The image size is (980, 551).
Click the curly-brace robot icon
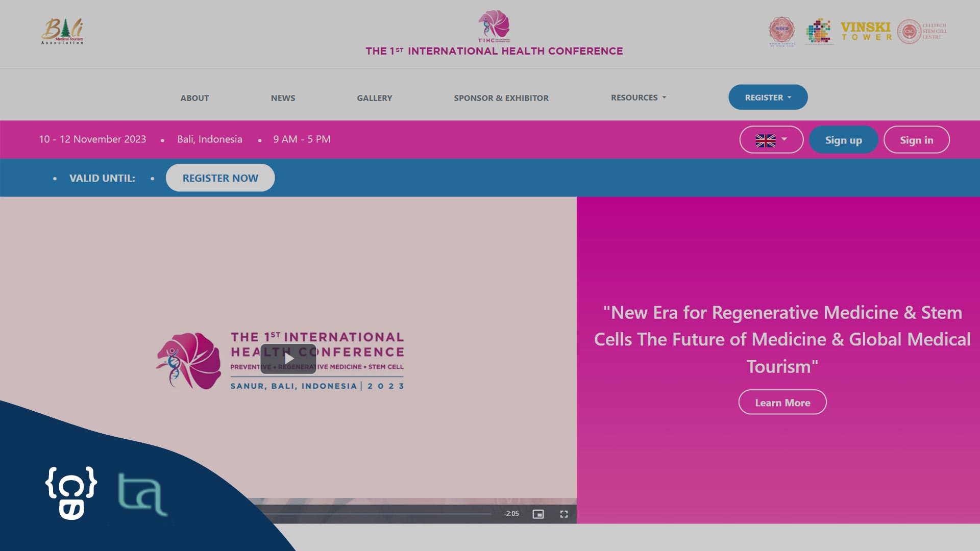pyautogui.click(x=71, y=492)
